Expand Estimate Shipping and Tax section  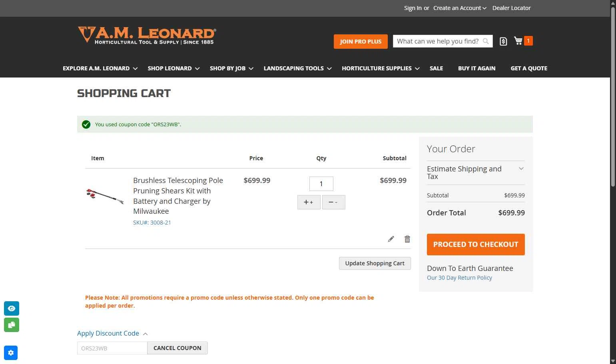(475, 173)
